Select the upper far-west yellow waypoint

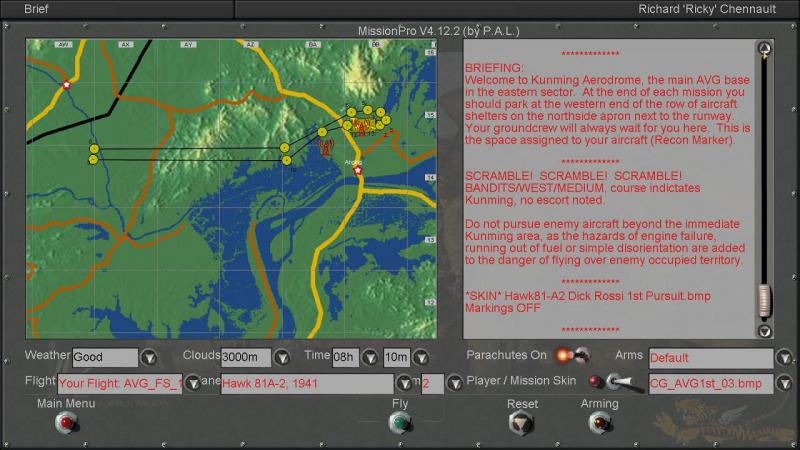click(x=94, y=148)
